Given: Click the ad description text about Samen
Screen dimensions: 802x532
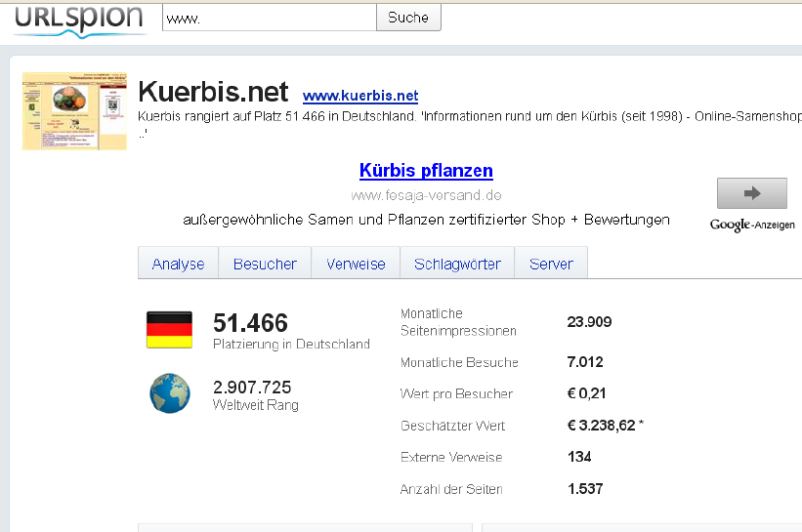Looking at the screenshot, I should click(x=426, y=220).
